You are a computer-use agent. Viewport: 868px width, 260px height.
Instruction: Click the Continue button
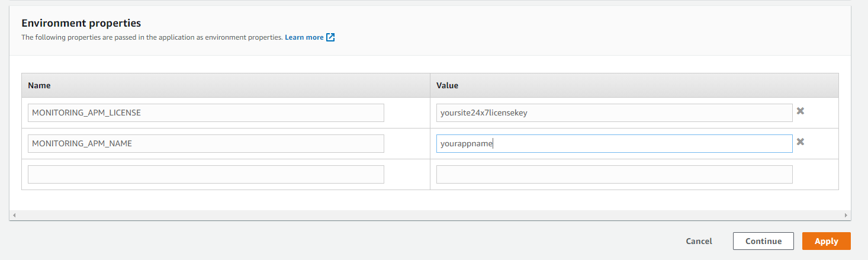tap(763, 241)
